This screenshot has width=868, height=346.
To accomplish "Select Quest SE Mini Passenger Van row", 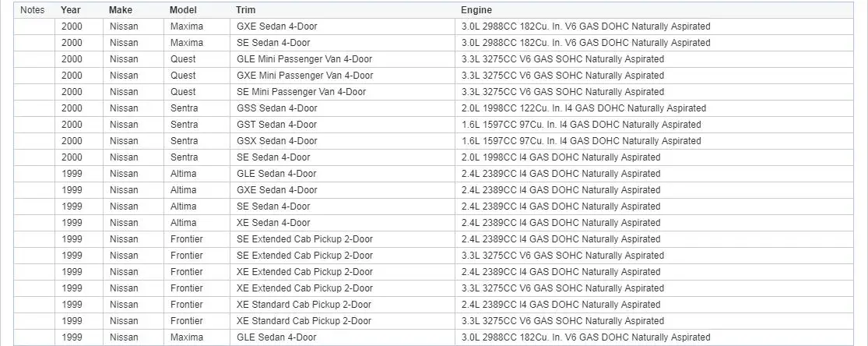I will coord(301,92).
